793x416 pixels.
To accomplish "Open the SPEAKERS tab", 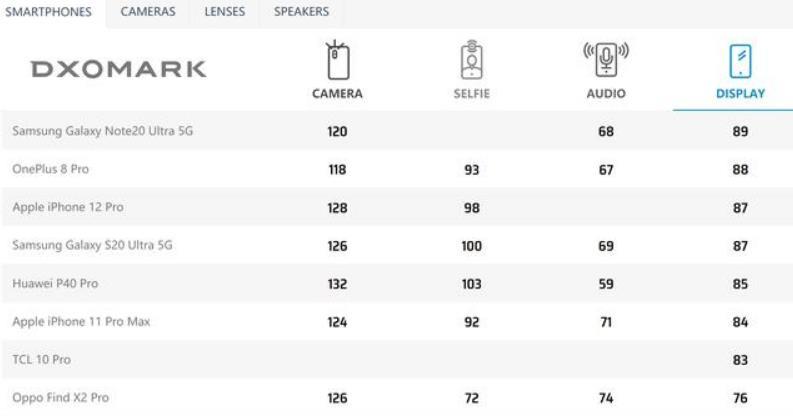I will [x=301, y=12].
